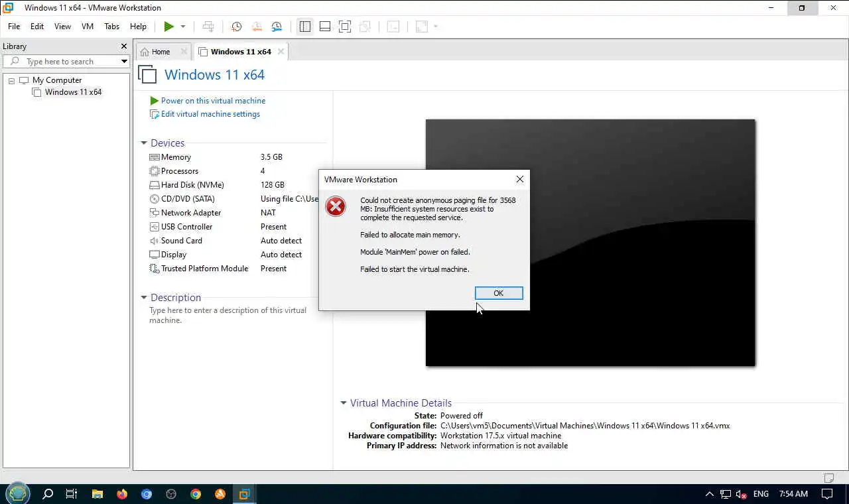Open the Help menu
849x504 pixels.
(138, 27)
